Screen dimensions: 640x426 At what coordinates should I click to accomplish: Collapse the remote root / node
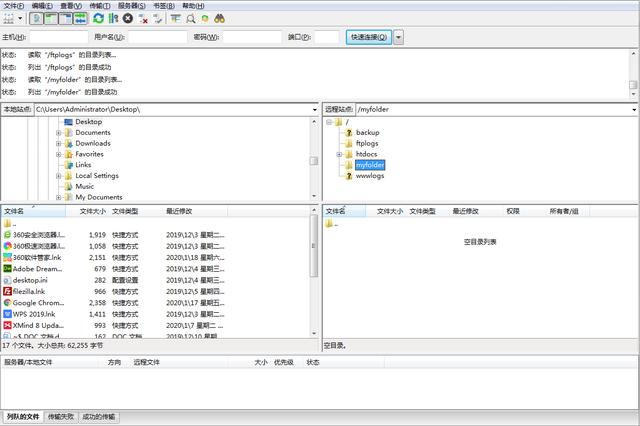tap(329, 122)
